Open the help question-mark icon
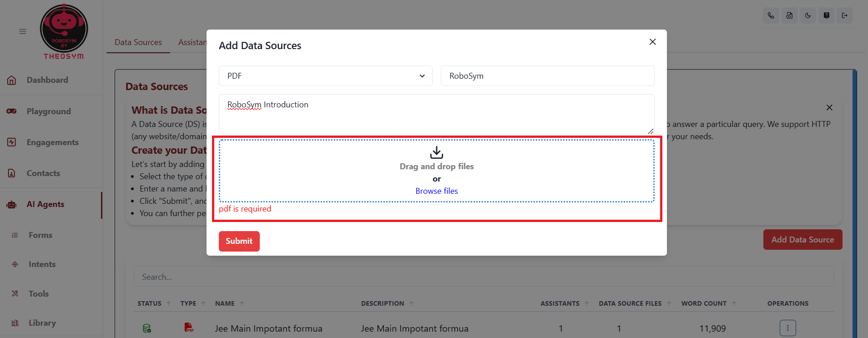 [827, 15]
